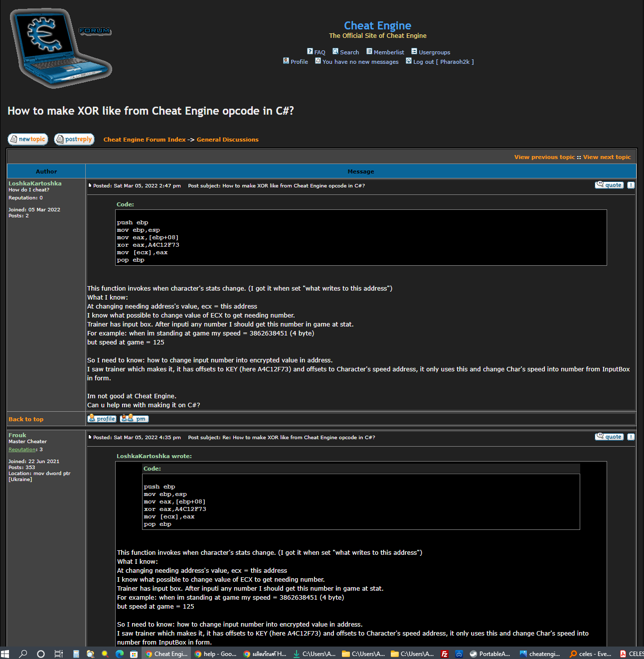This screenshot has height=659, width=644.
Task: Quote Frouk's reply post
Action: pyautogui.click(x=609, y=437)
